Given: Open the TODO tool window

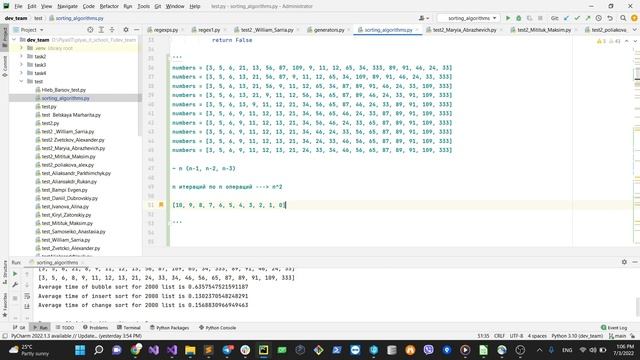Looking at the screenshot, I should (65, 327).
